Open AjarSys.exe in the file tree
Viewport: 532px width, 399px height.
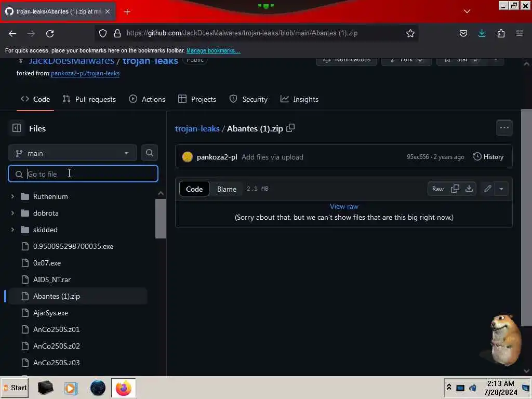coord(50,313)
